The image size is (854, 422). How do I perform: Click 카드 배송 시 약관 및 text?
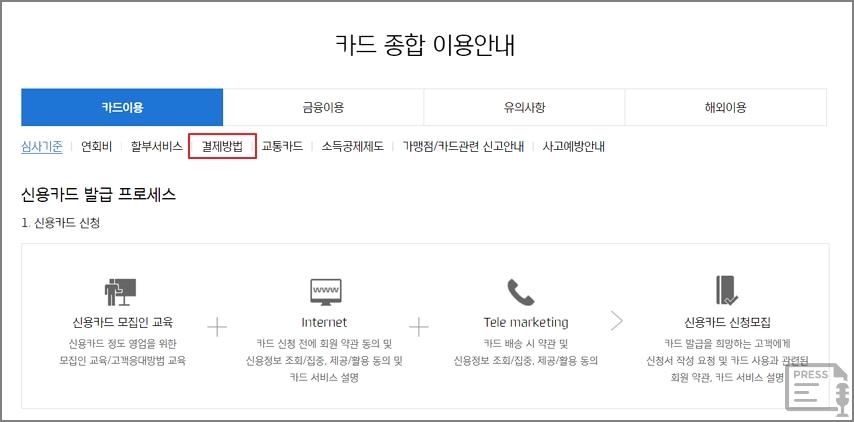click(526, 344)
